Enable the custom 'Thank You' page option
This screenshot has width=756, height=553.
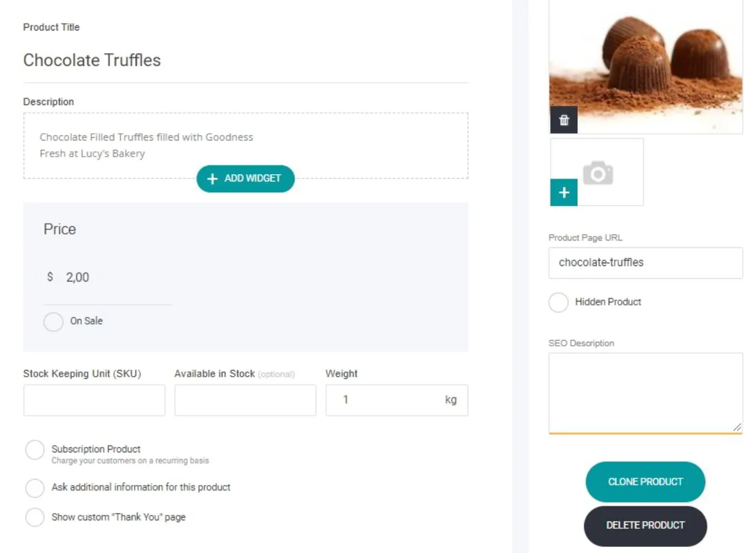pyautogui.click(x=35, y=517)
